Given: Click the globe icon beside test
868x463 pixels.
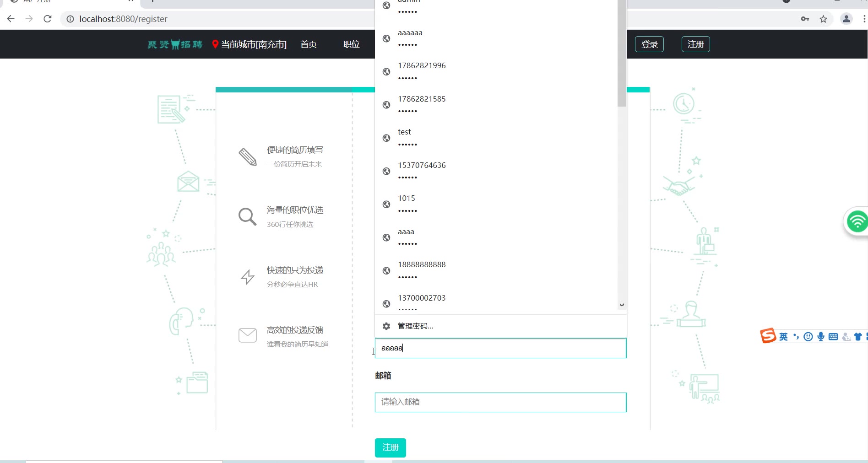Looking at the screenshot, I should (386, 138).
